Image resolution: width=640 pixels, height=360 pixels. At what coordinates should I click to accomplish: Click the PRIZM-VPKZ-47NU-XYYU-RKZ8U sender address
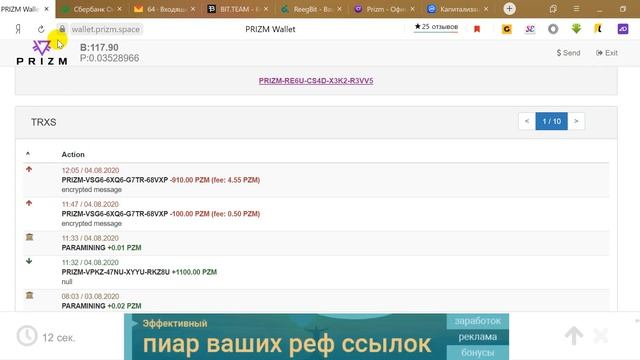coord(116,272)
